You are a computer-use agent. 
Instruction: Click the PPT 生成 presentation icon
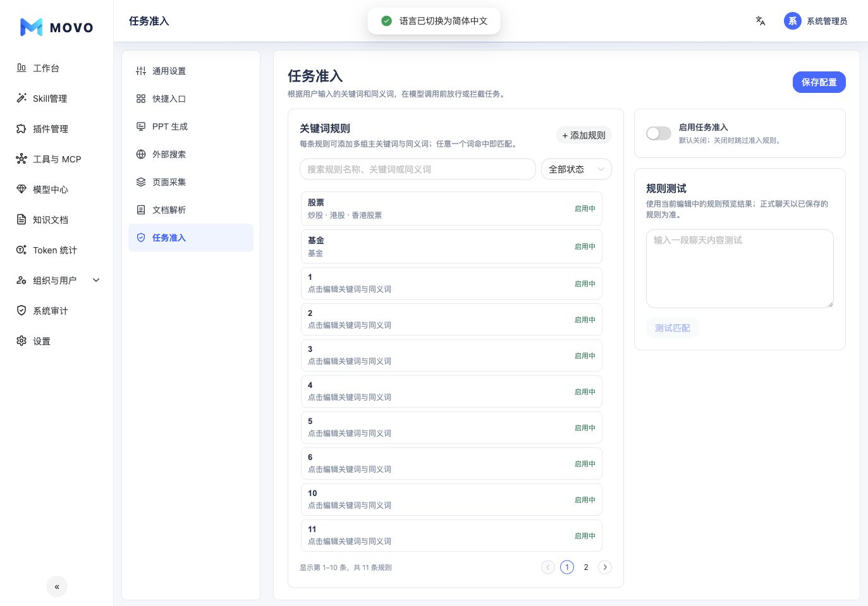coord(141,126)
